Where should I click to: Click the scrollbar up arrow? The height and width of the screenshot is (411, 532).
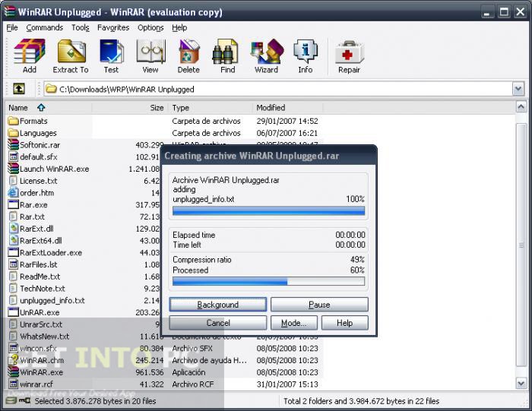[x=521, y=107]
